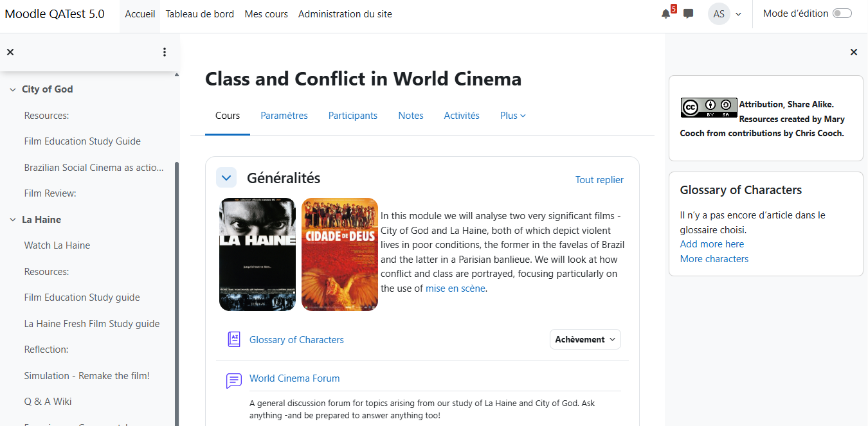Viewport: 868px width, 426px height.
Task: Close the right block drawer
Action: (854, 52)
